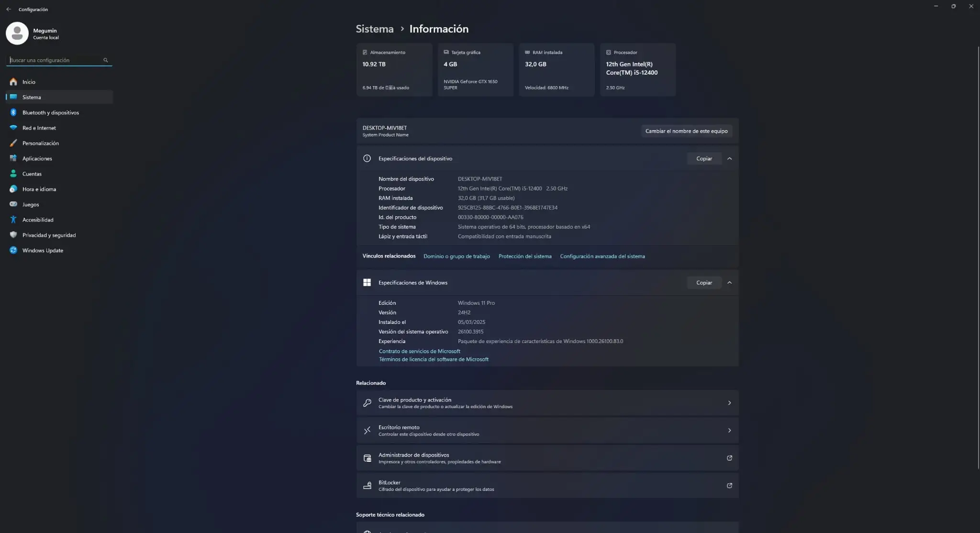This screenshot has width=980, height=533.
Task: Click the Procesador card icon
Action: click(x=609, y=53)
